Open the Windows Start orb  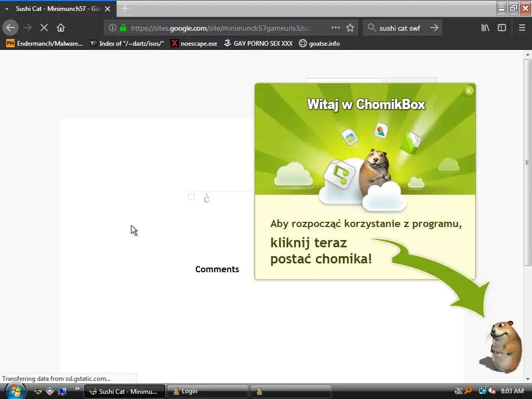click(15, 391)
